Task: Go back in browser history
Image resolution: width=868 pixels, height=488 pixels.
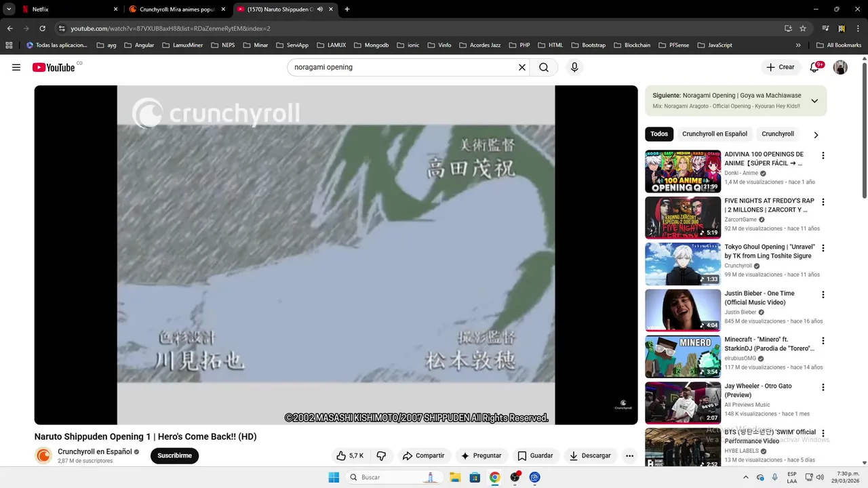Action: 9,28
